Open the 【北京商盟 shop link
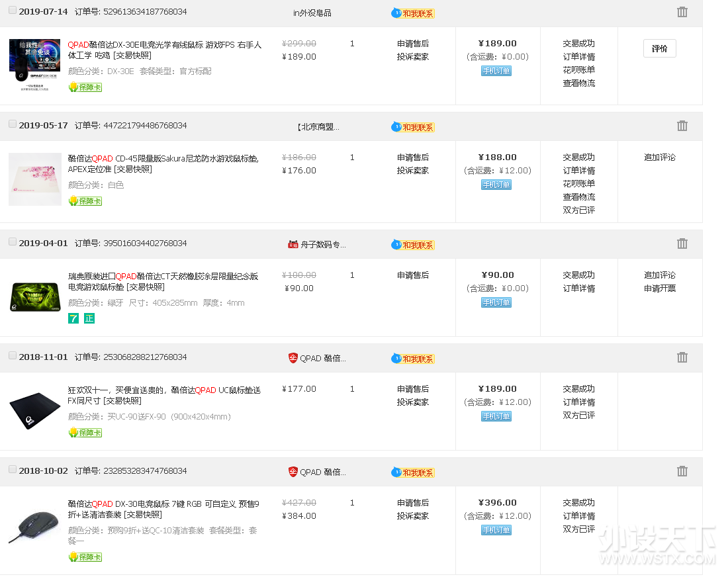Image resolution: width=728 pixels, height=577 pixels. tap(318, 127)
